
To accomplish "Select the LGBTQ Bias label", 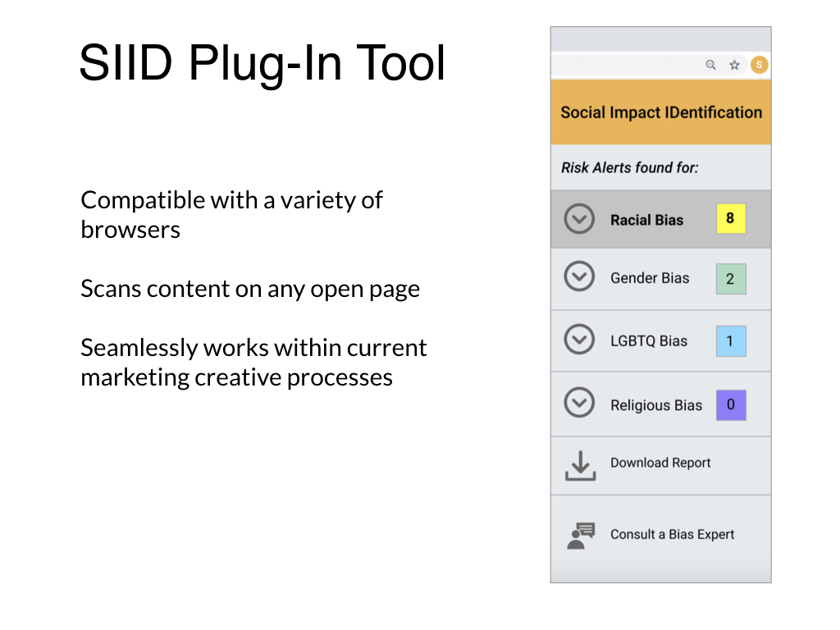I will (x=648, y=340).
